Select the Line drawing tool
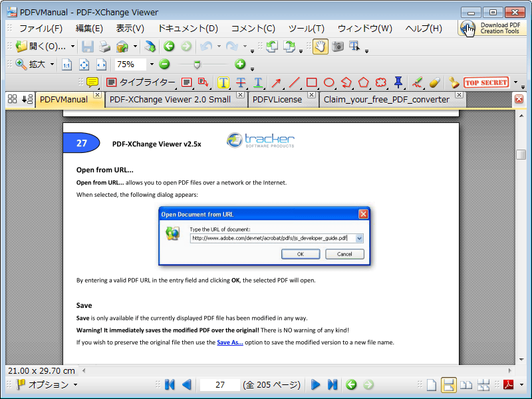The width and height of the screenshot is (532, 399). [x=294, y=82]
